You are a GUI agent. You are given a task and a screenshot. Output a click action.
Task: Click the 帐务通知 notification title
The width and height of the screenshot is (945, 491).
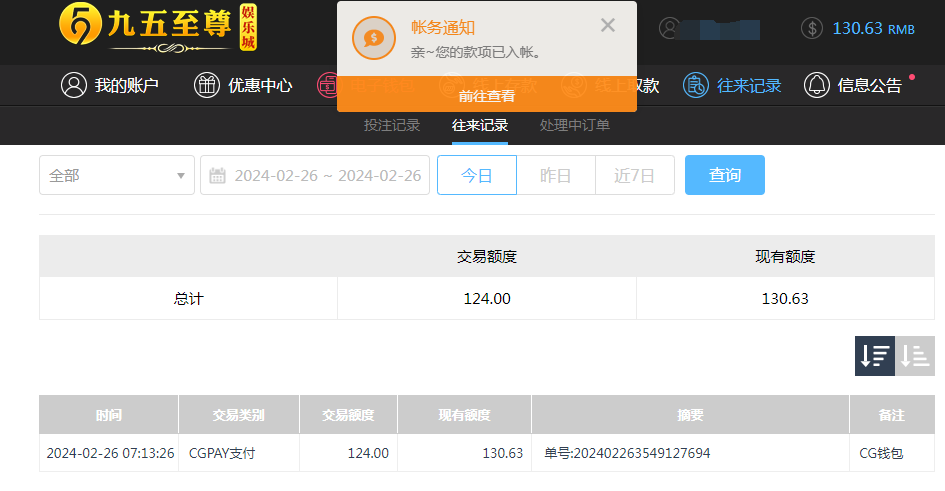(x=443, y=27)
